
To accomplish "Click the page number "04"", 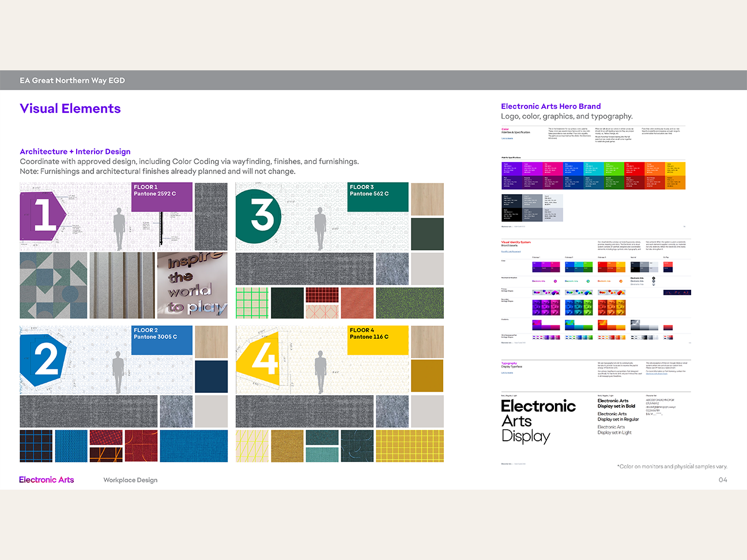I will point(723,480).
